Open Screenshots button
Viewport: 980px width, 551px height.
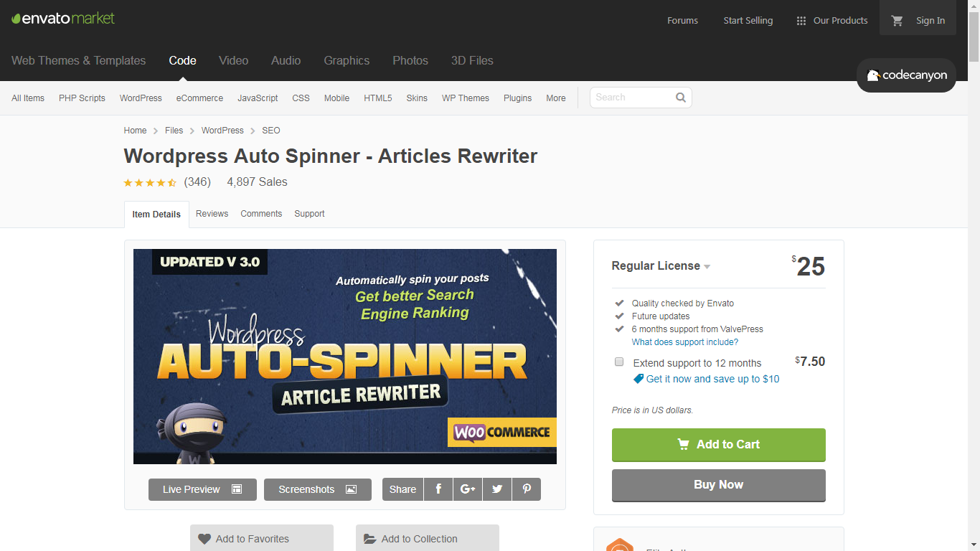coord(318,489)
